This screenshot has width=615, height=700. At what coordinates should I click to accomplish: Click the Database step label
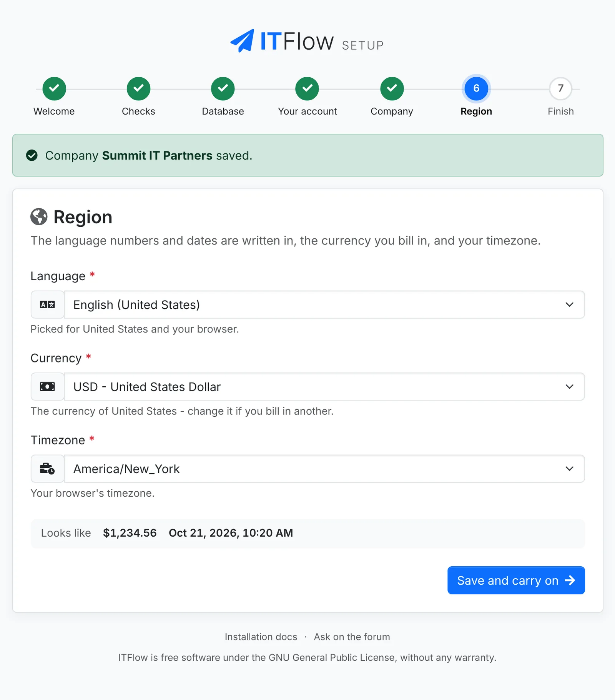[223, 111]
